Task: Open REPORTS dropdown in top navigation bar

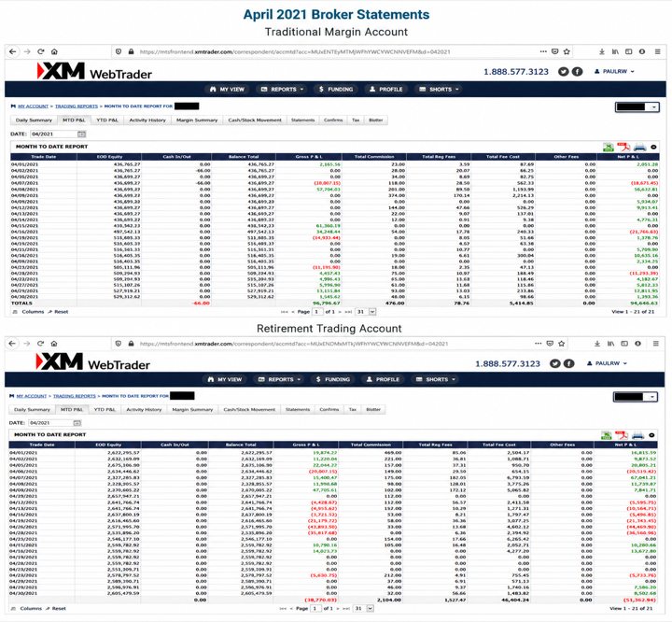Action: [x=283, y=90]
